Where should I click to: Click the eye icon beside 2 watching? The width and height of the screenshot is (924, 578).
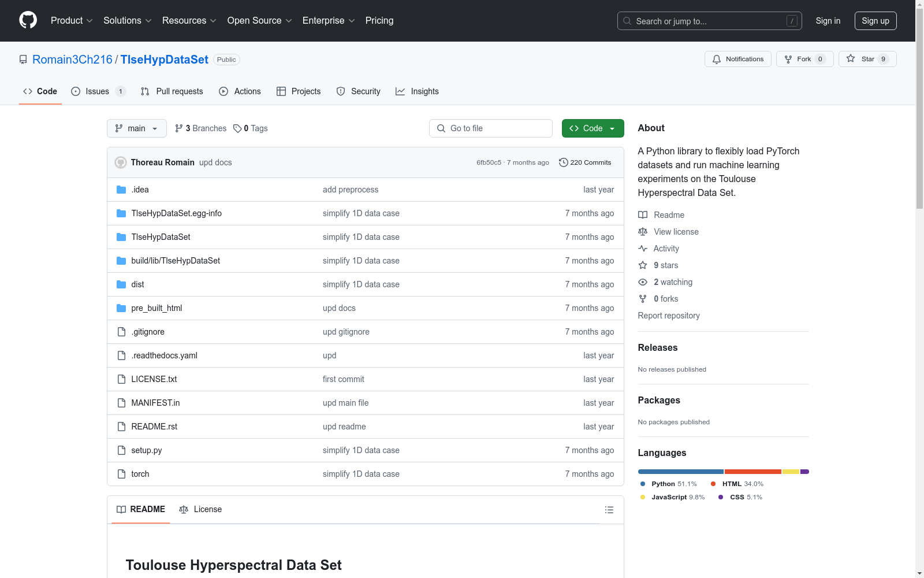643,282
